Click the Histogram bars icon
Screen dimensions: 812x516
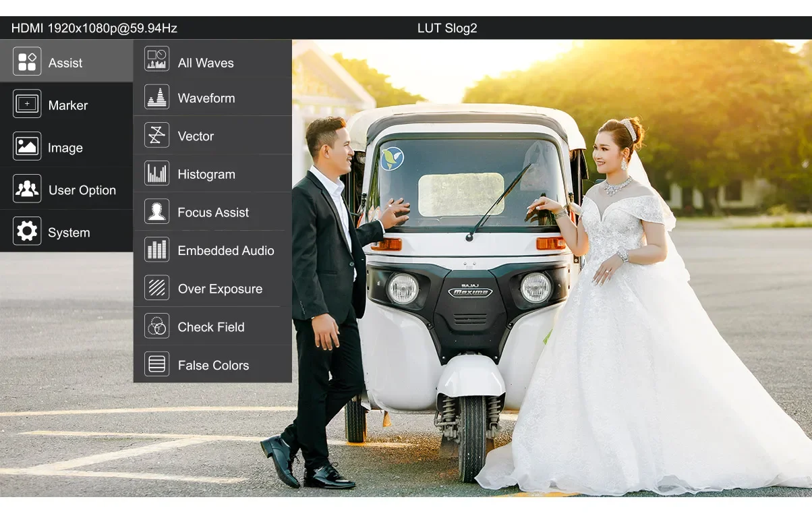coord(157,173)
